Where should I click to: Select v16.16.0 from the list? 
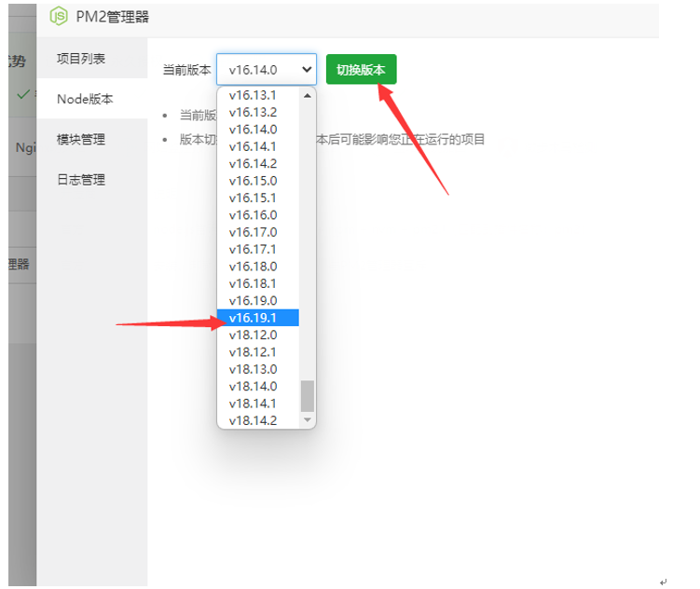(x=258, y=215)
